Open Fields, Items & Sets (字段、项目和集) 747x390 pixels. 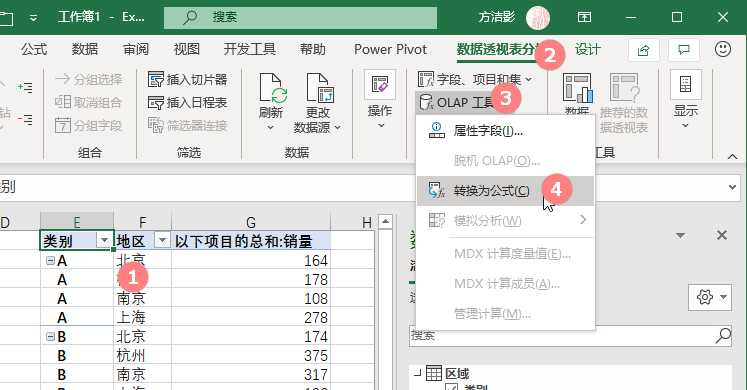pos(475,79)
